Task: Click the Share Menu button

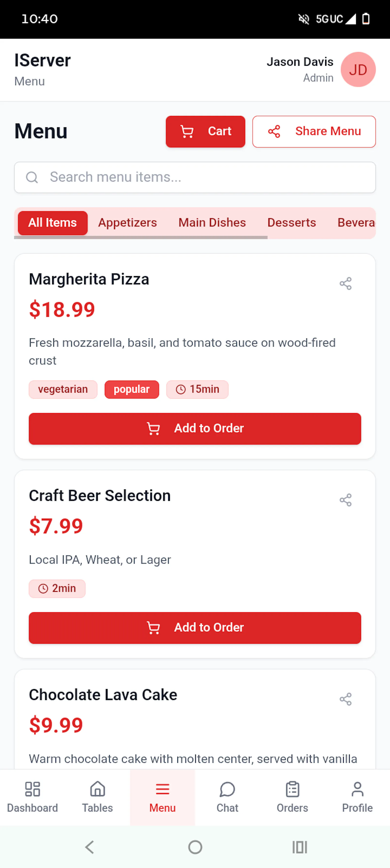Action: (314, 132)
